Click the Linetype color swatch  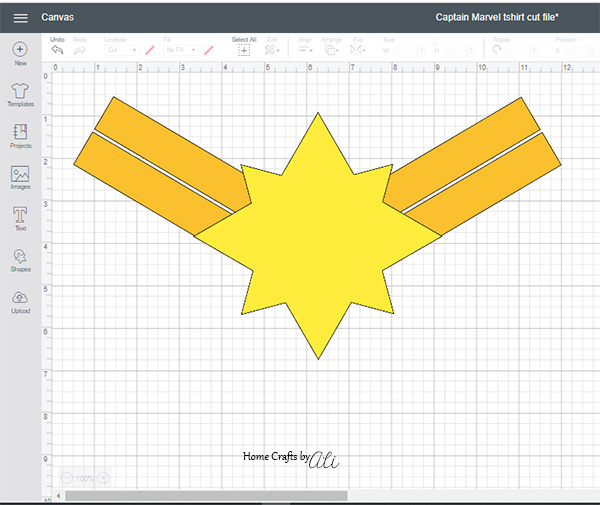150,50
